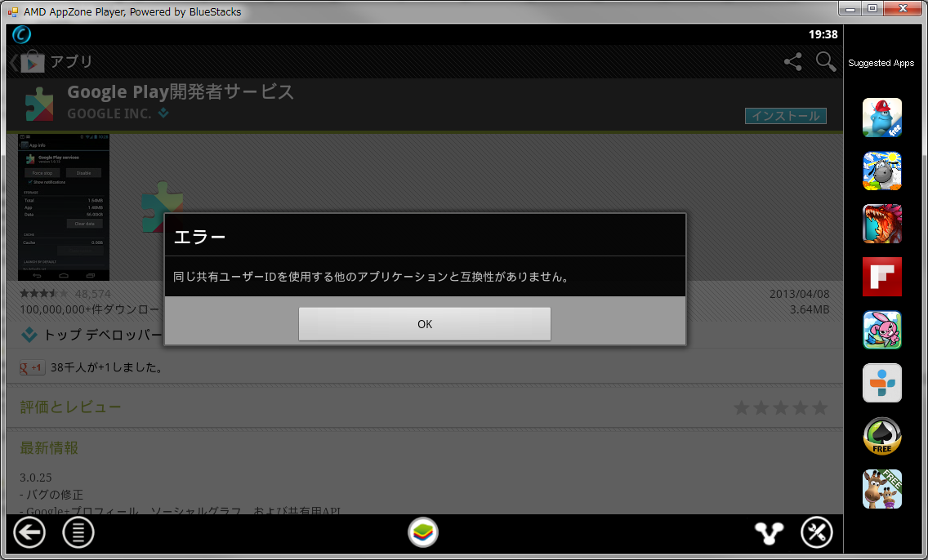Click version 3.0.25 text

(x=35, y=478)
